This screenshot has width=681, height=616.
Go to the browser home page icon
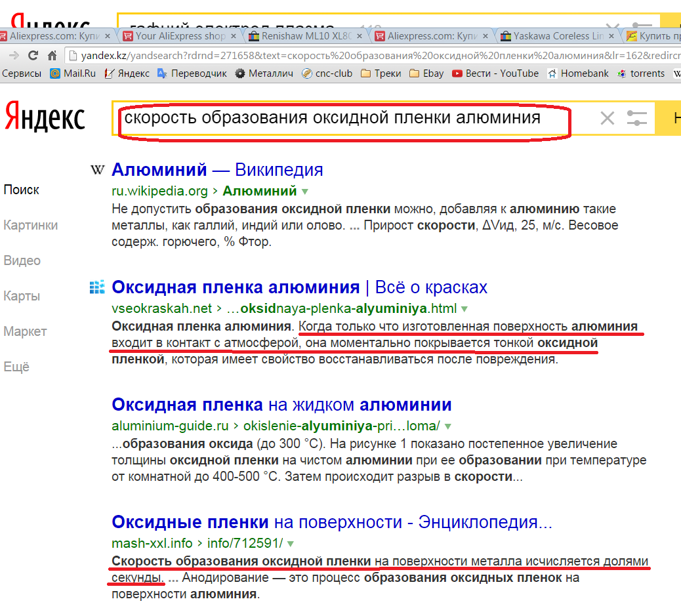pyautogui.click(x=52, y=56)
